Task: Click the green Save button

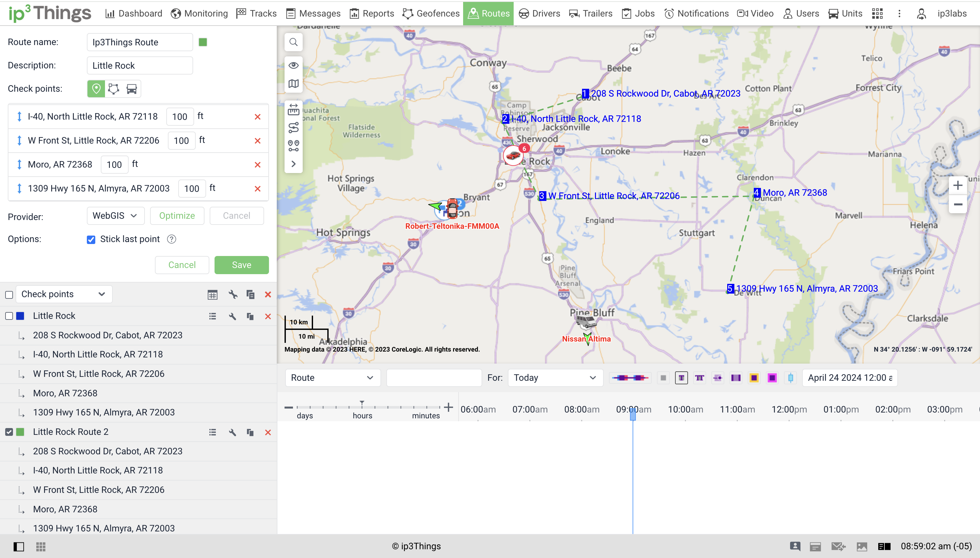Action: (241, 265)
